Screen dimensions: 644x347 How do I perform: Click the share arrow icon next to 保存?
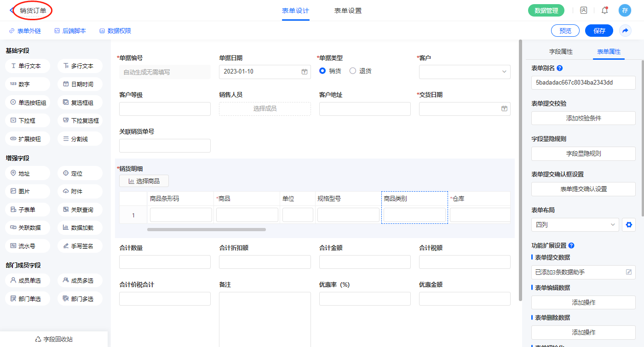[x=625, y=31]
